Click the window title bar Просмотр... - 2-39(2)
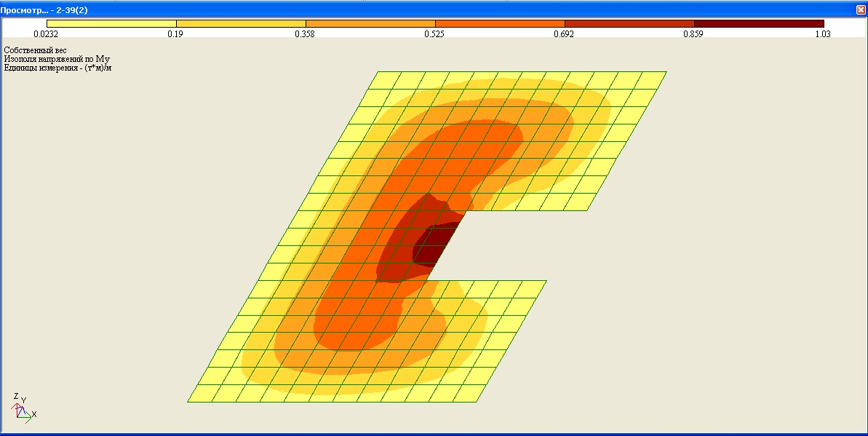The image size is (868, 436). 44,10
